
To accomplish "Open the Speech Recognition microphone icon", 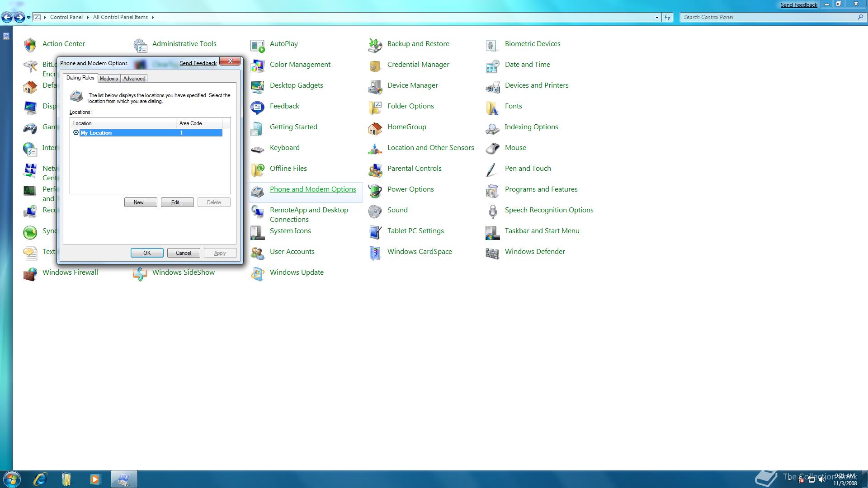I will coord(492,211).
